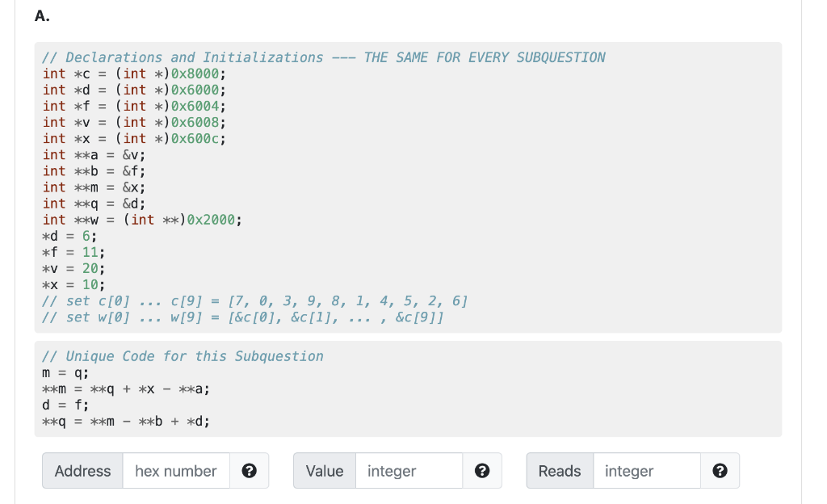Click the help badge after the Reads input
The height and width of the screenshot is (504, 827).
pyautogui.click(x=719, y=471)
